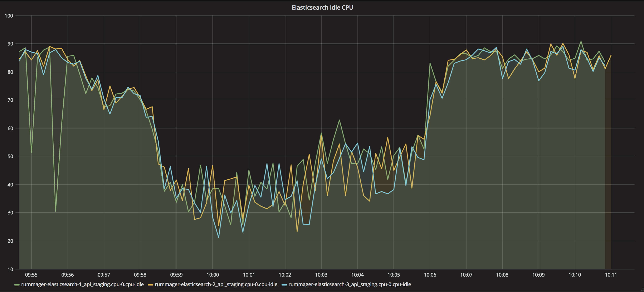Toggle the rummager-elasticsearch-2 series in the legend
The width and height of the screenshot is (644, 292).
coord(216,284)
